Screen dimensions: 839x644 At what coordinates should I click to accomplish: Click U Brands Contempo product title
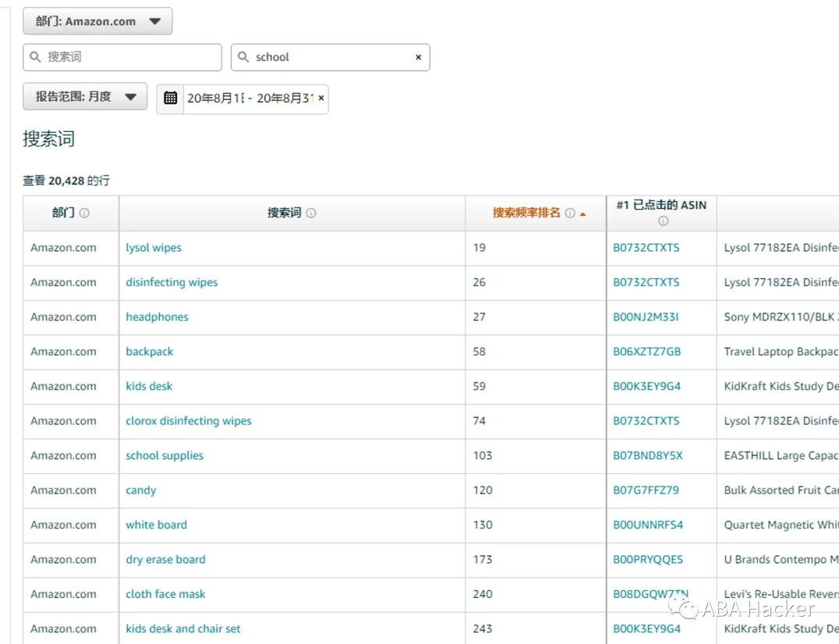click(781, 560)
